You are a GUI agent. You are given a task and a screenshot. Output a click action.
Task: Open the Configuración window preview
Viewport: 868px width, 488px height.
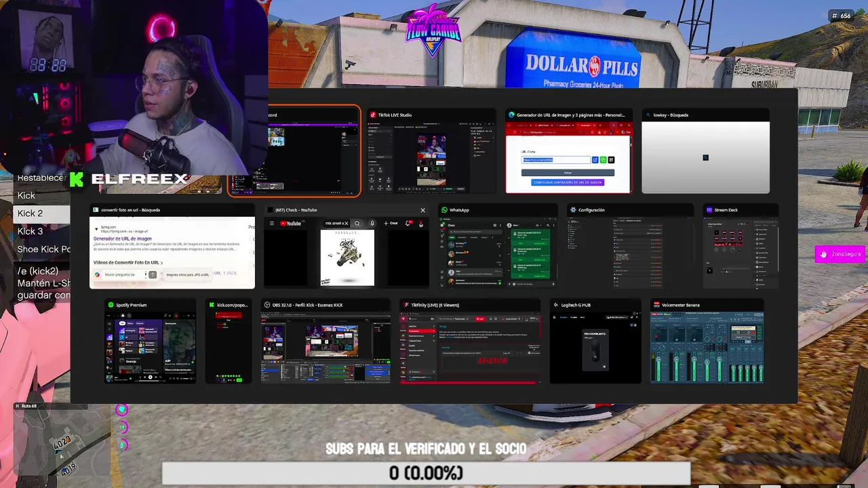coord(629,247)
